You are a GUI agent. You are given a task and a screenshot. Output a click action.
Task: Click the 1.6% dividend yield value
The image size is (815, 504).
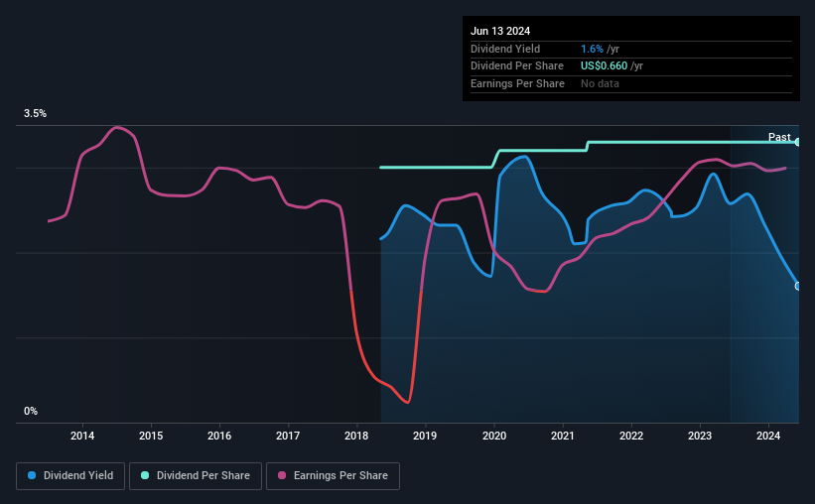click(592, 49)
